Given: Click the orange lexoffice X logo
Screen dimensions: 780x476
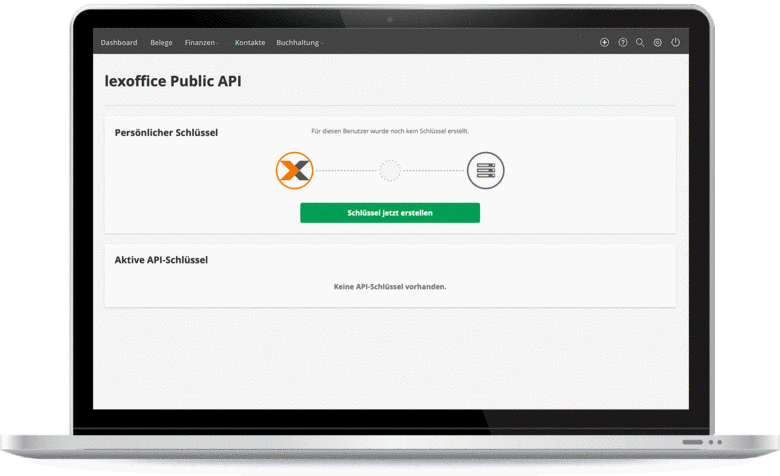Looking at the screenshot, I should 294,171.
